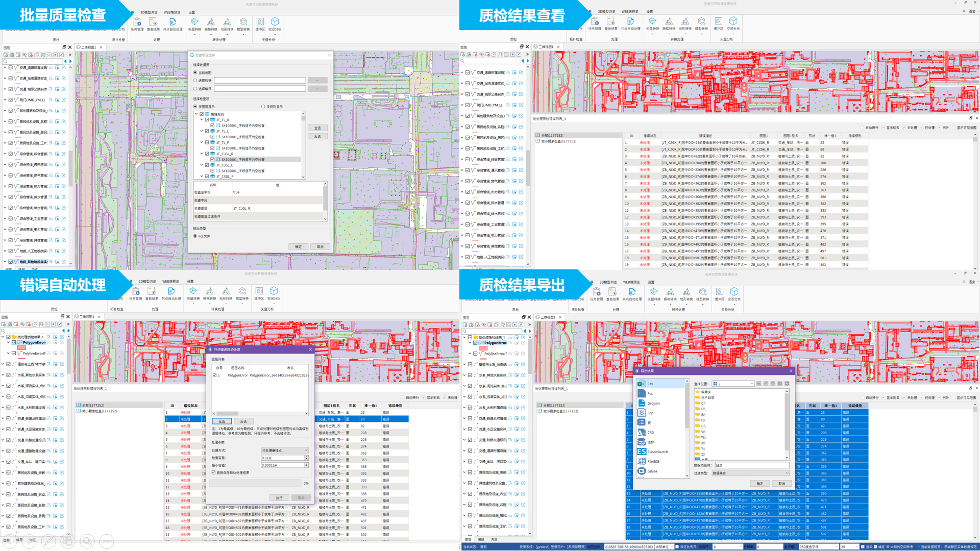Open 处理方式 dropdown showing 只处理悬挂点
Viewport: 980px width, 551px height.
[x=285, y=450]
